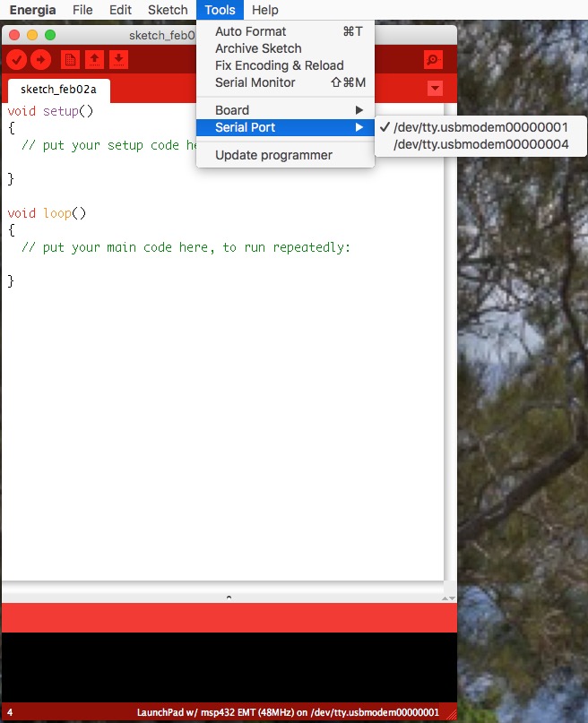The width and height of the screenshot is (588, 723).
Task: Click the console divider collapse handle
Action: click(x=229, y=597)
